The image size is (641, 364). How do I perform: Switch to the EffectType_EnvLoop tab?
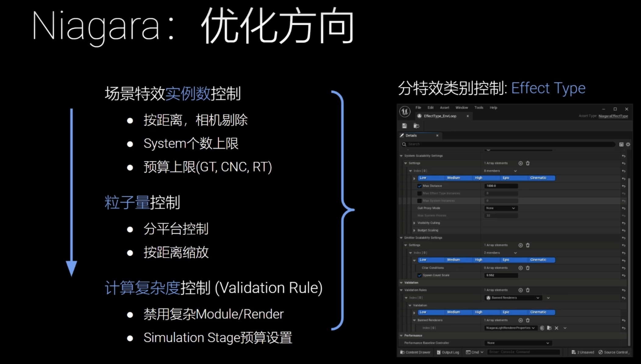[x=440, y=116]
